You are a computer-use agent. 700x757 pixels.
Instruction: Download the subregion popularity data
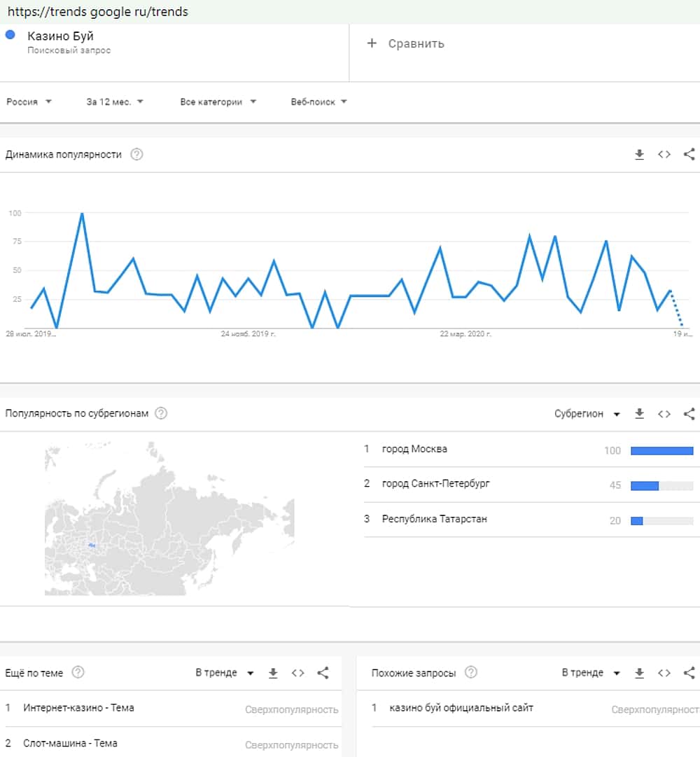pos(639,414)
